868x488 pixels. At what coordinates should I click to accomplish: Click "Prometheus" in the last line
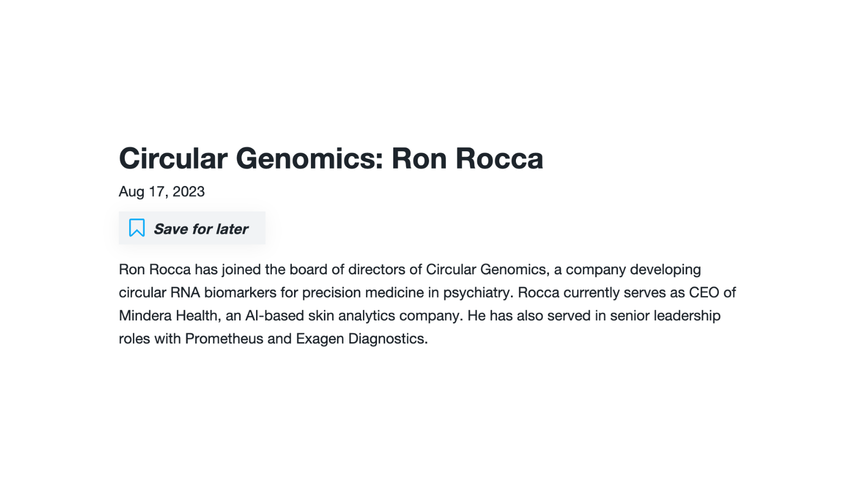[x=224, y=338]
